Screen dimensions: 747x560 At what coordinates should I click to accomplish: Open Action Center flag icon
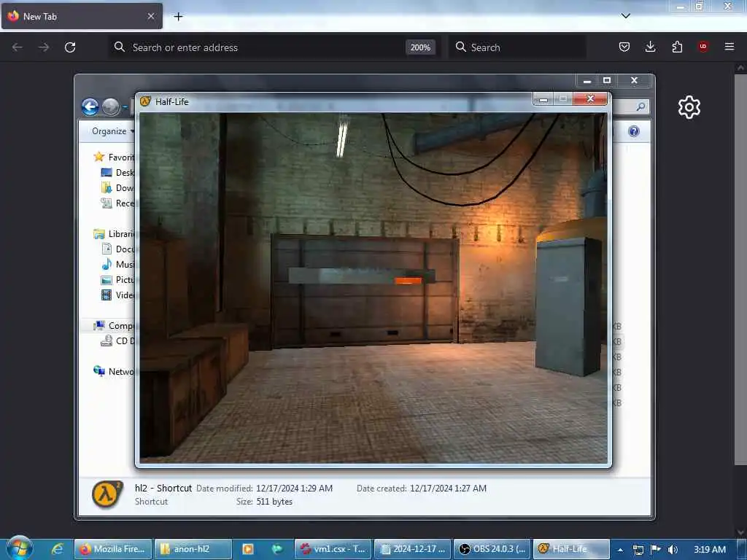pyautogui.click(x=656, y=550)
